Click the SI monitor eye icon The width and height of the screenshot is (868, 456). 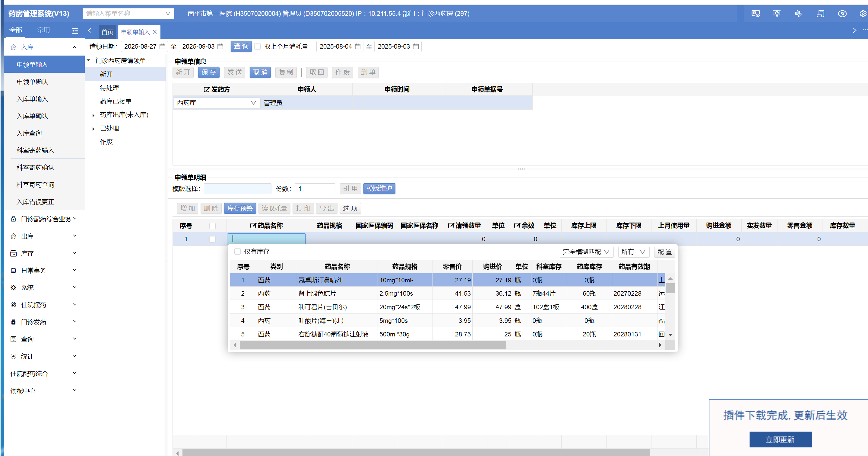[x=756, y=14]
